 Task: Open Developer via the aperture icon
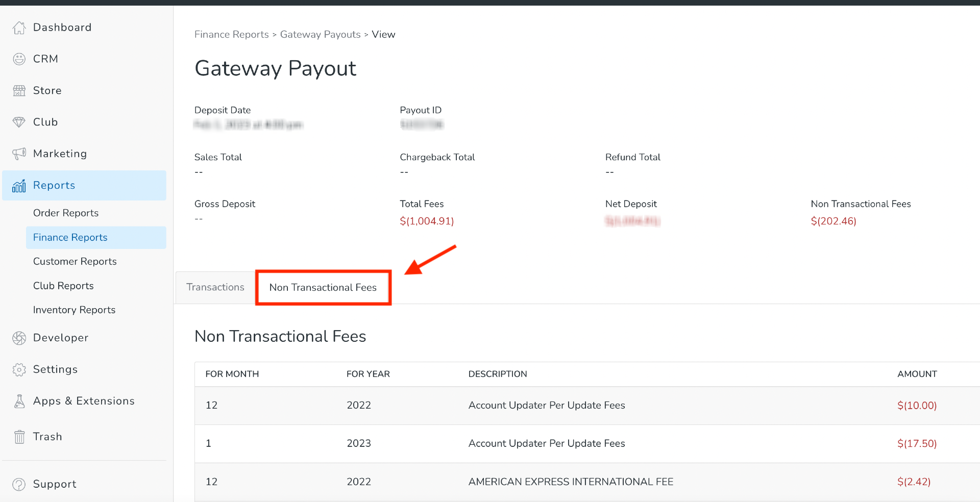click(x=19, y=338)
